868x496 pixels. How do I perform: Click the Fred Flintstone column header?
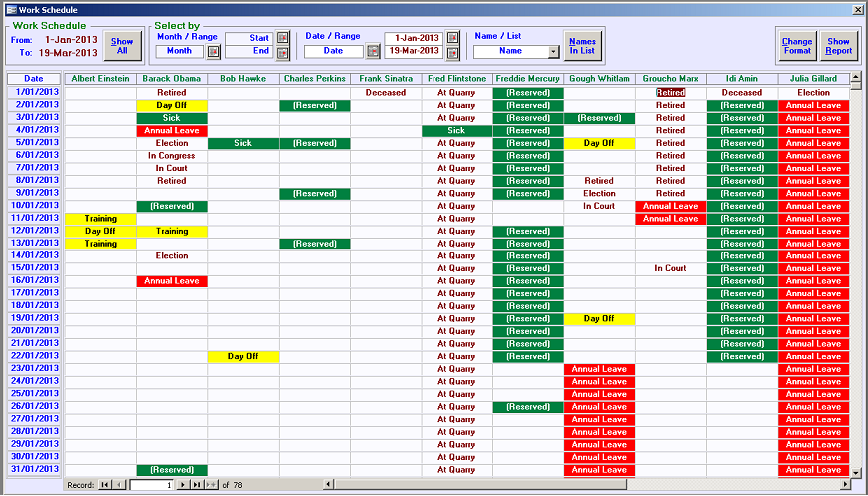tap(456, 79)
